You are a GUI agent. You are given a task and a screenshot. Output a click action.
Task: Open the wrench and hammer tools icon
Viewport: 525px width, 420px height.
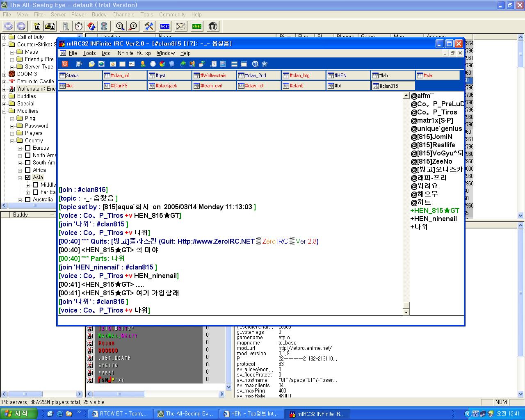coord(149,26)
